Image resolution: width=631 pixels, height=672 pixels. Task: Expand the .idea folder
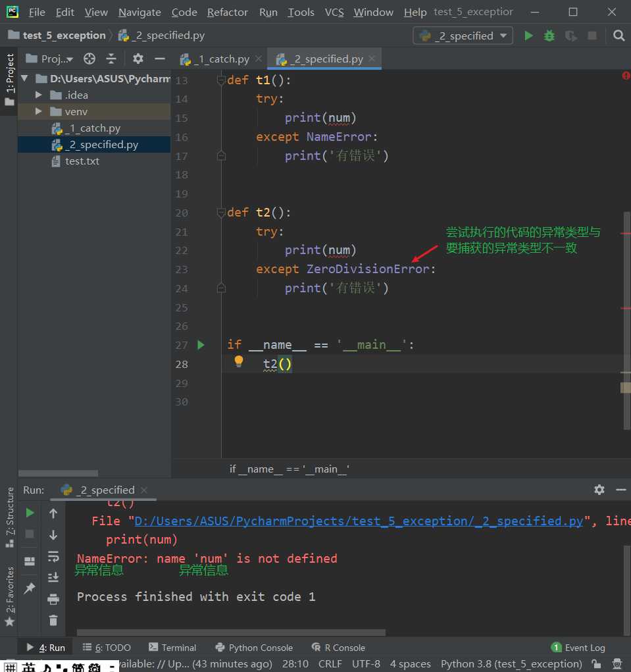point(39,95)
